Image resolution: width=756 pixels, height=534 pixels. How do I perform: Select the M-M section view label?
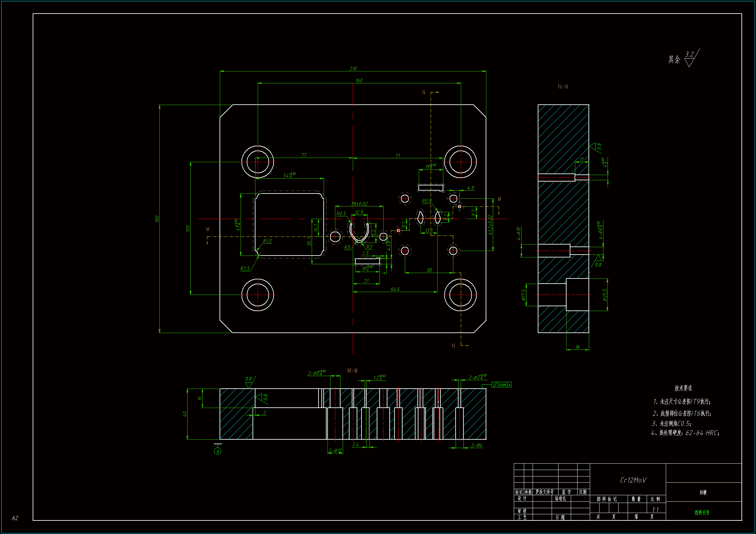point(352,371)
